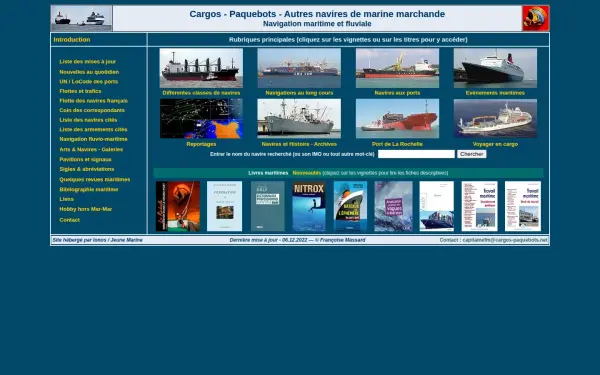Click the header banner image of two ships
The width and height of the screenshot is (600, 375).
tap(82, 18)
